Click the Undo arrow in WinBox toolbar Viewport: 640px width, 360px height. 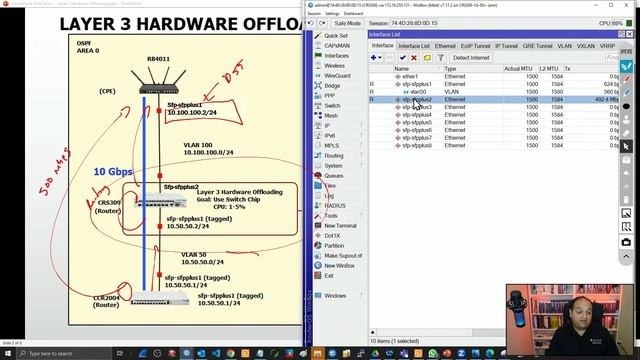311,23
